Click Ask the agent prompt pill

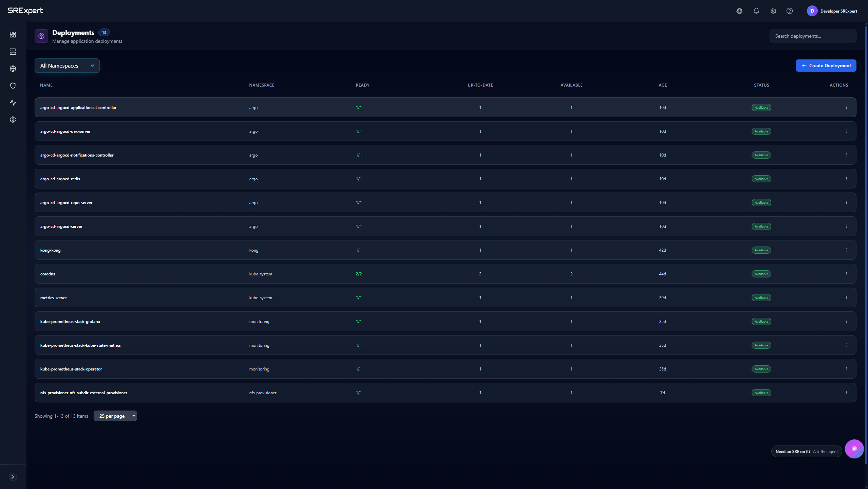tap(807, 451)
